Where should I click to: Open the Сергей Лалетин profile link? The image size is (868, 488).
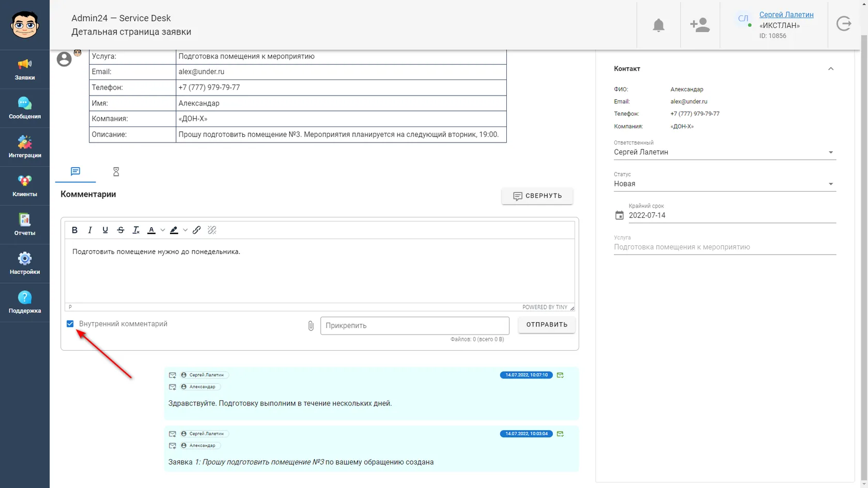[x=786, y=14]
